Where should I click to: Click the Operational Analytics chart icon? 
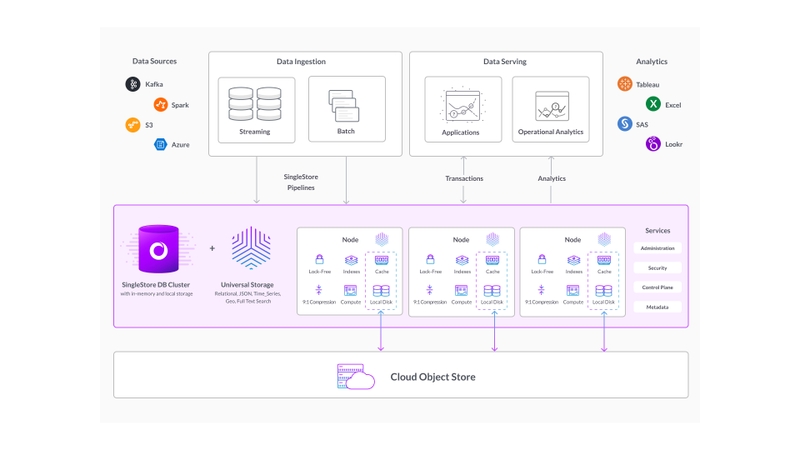(552, 106)
